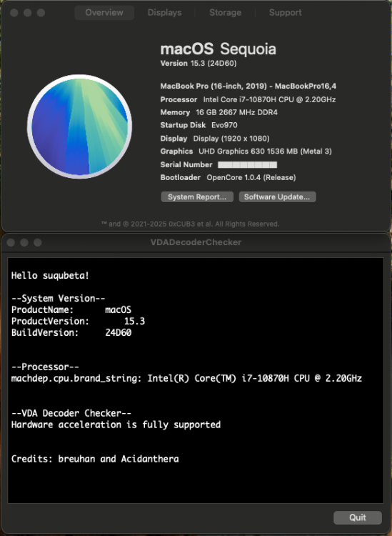Screen dimensions: 392x536
Task: Minimize the About This Mac window
Action: pyautogui.click(x=27, y=13)
